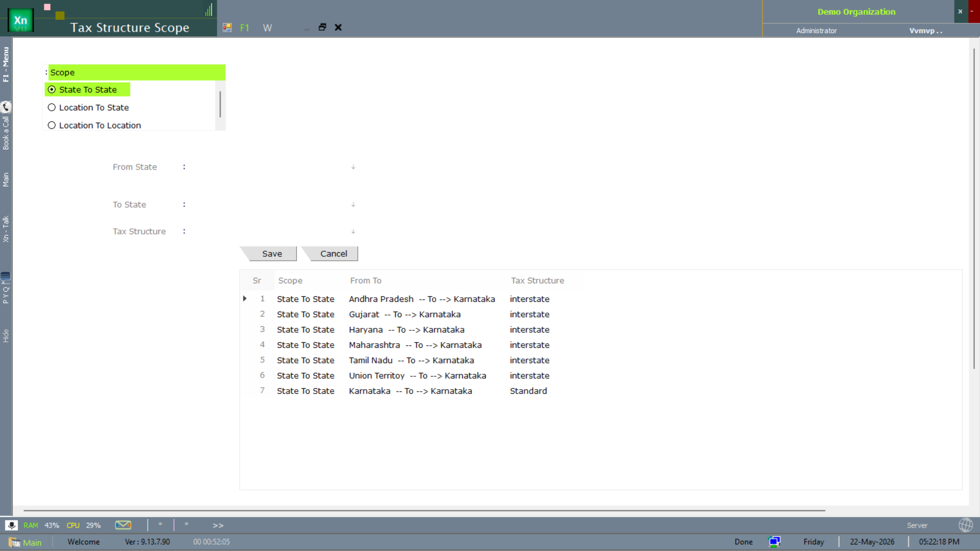Viewport: 980px width, 551px height.
Task: Click the Scope list scrollbar
Action: point(220,105)
